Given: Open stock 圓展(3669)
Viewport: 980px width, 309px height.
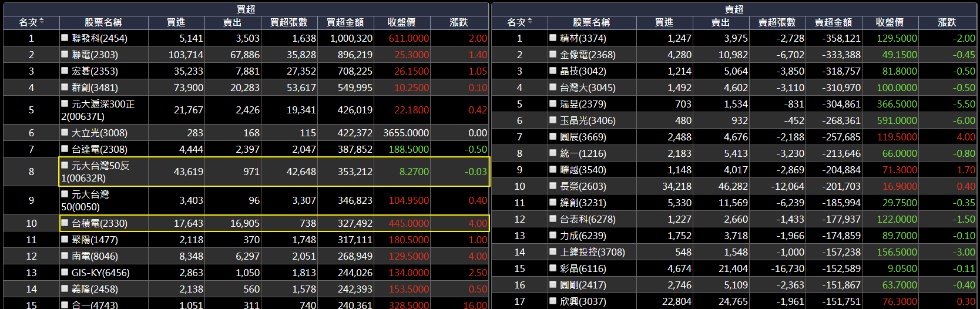Looking at the screenshot, I should click(x=583, y=136).
